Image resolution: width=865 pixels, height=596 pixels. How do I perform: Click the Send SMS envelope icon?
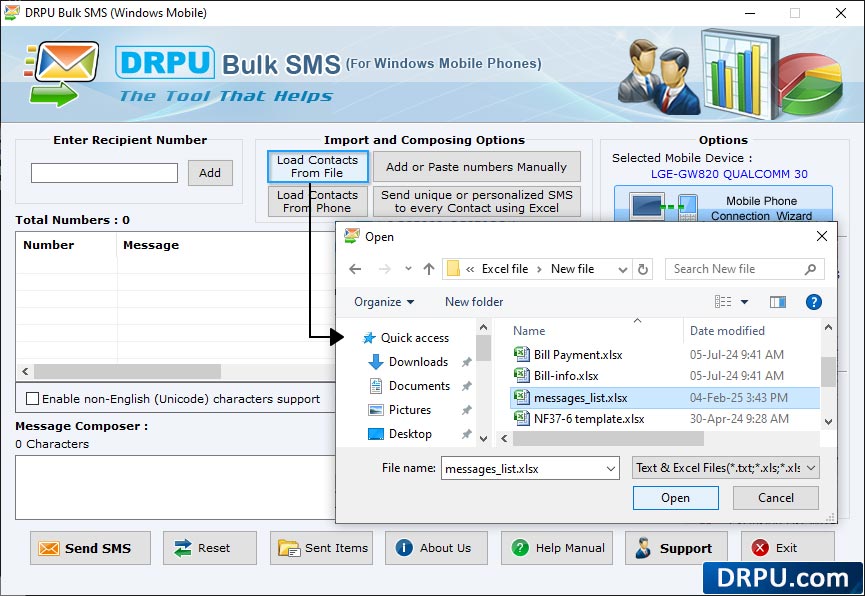pos(49,548)
